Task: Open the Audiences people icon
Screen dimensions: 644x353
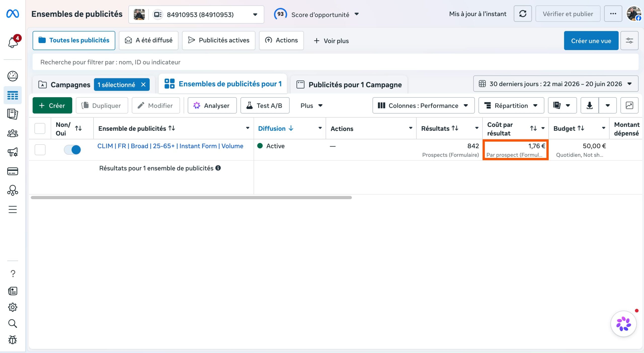Action: click(x=13, y=133)
